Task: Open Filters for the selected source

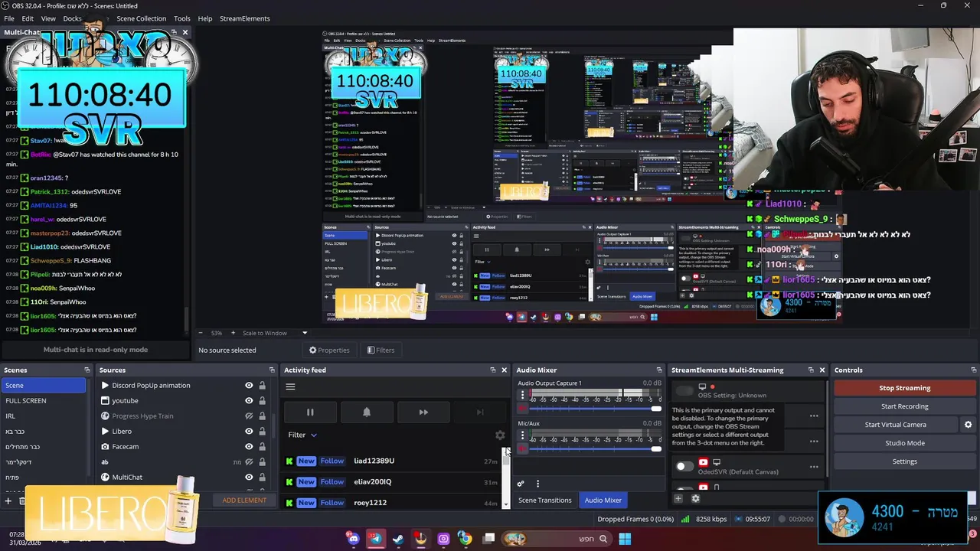Action: (x=381, y=350)
